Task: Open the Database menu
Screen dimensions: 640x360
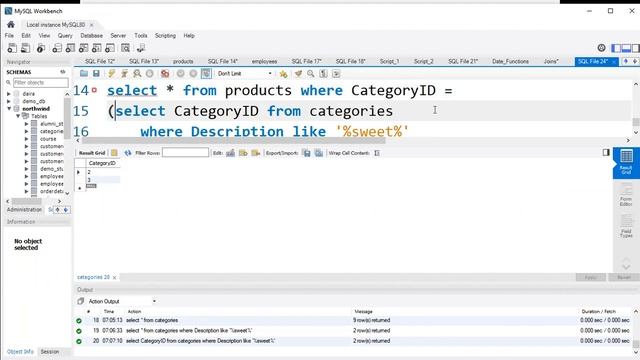Action: (x=91, y=36)
